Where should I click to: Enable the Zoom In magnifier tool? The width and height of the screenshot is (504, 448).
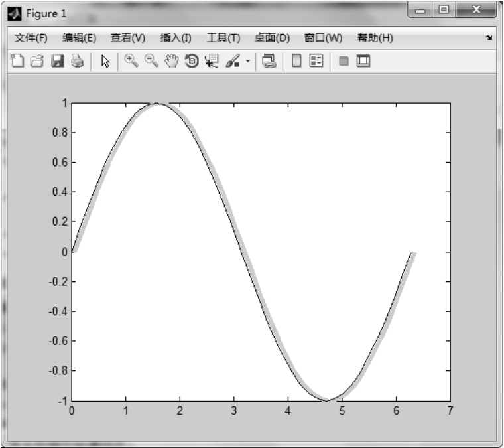coord(131,62)
